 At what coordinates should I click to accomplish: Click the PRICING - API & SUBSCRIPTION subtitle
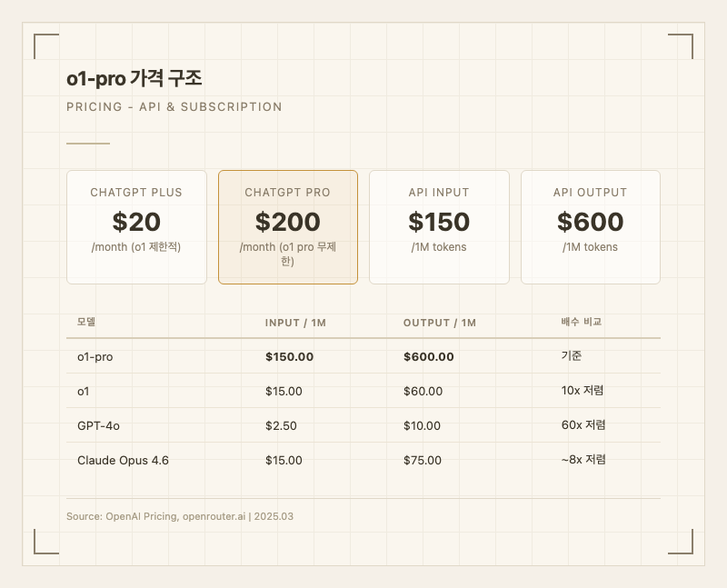point(174,107)
